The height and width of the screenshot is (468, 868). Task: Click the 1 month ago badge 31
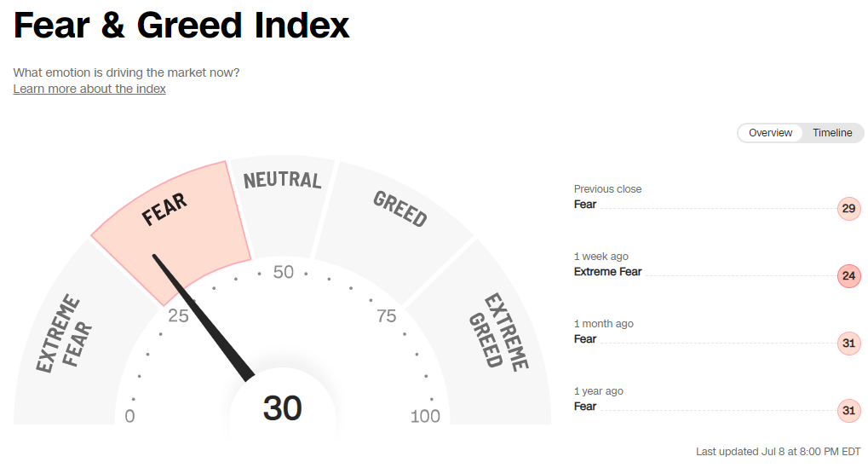pyautogui.click(x=848, y=344)
